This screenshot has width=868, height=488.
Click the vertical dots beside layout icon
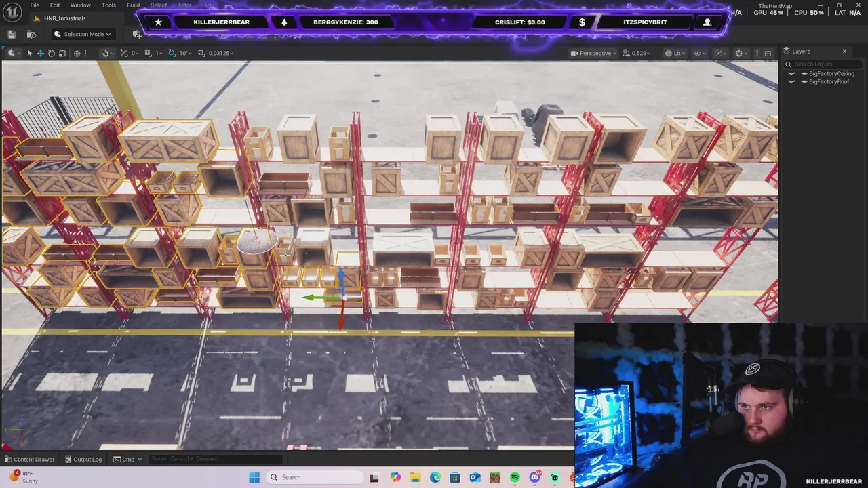[x=756, y=53]
